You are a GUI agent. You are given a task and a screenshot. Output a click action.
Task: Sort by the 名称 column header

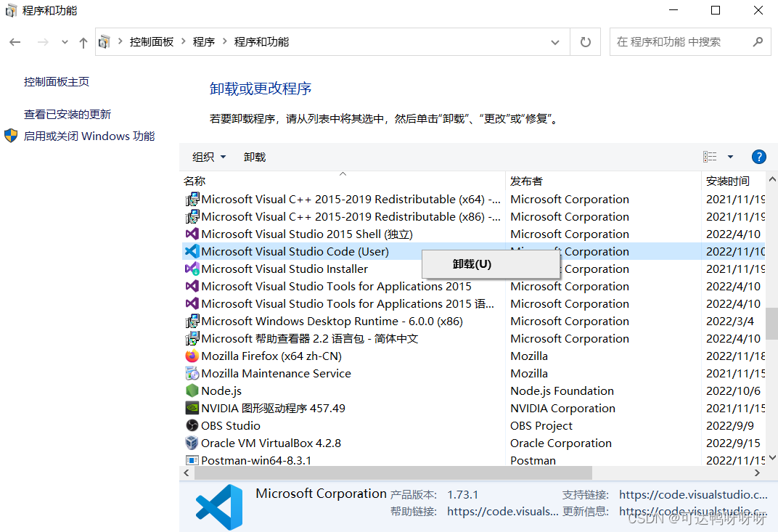coord(343,181)
